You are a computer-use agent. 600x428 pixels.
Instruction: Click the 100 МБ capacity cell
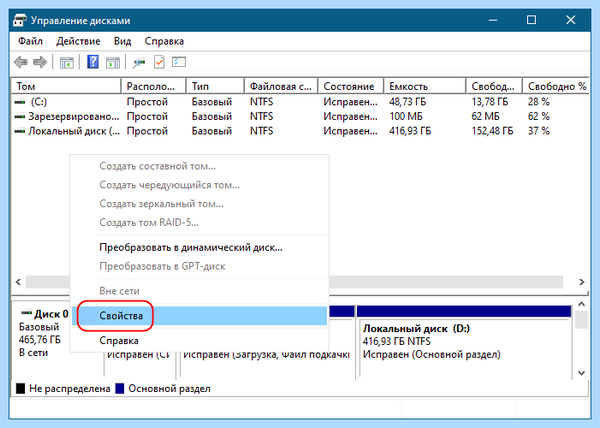click(406, 117)
